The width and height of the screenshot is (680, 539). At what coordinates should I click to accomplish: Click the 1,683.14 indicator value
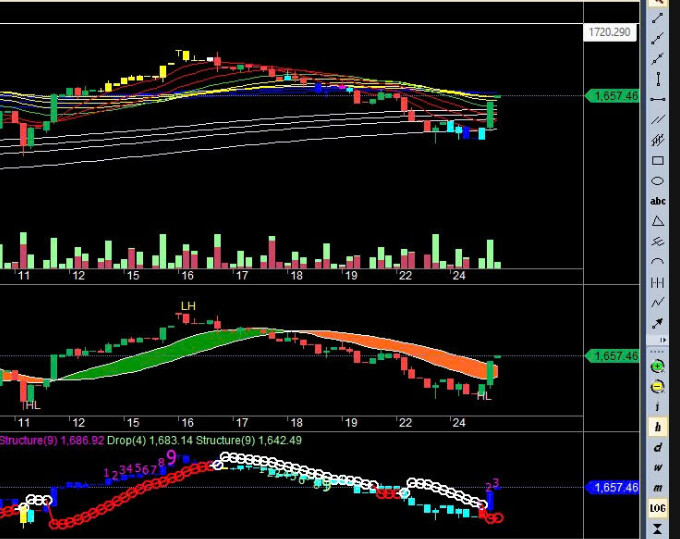171,441
